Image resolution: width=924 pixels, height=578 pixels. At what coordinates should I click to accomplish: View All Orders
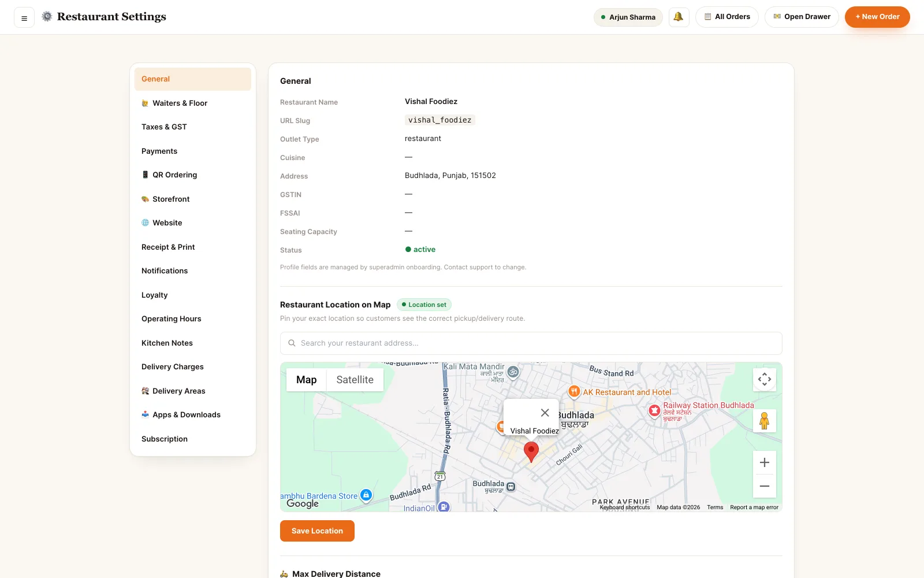727,17
